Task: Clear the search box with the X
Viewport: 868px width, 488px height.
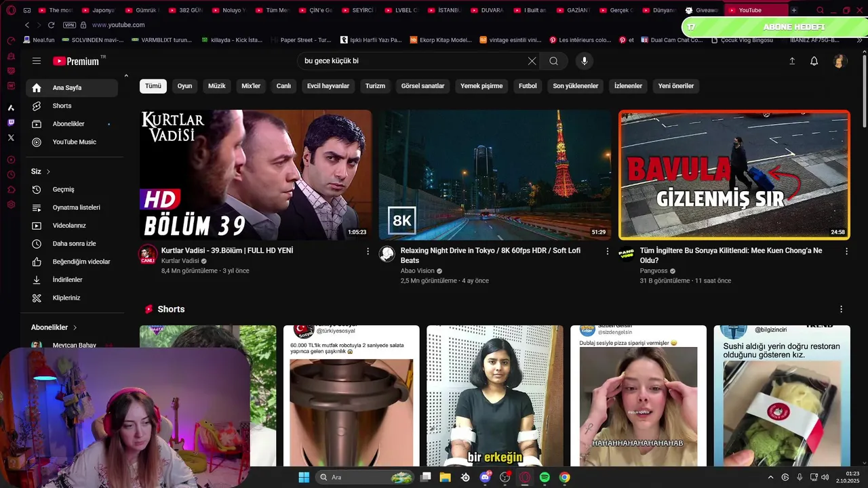Action: click(532, 61)
